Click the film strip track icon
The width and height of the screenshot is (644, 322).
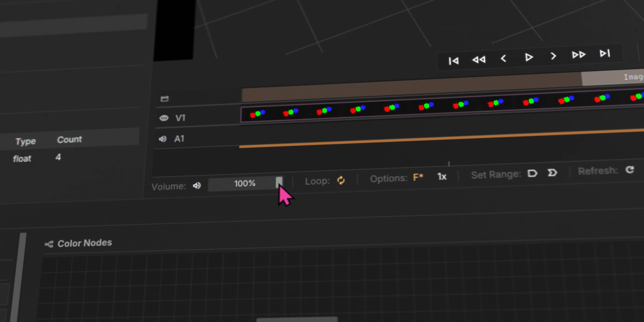click(164, 98)
